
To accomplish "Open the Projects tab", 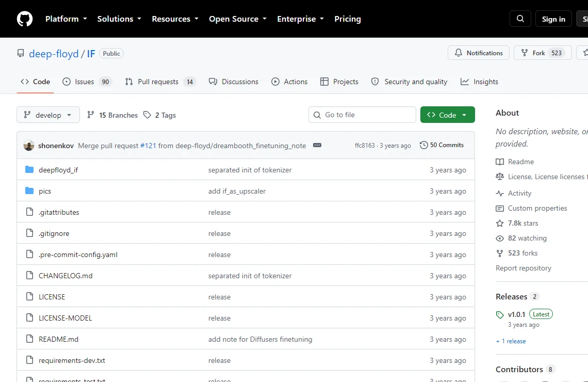I will tap(339, 82).
